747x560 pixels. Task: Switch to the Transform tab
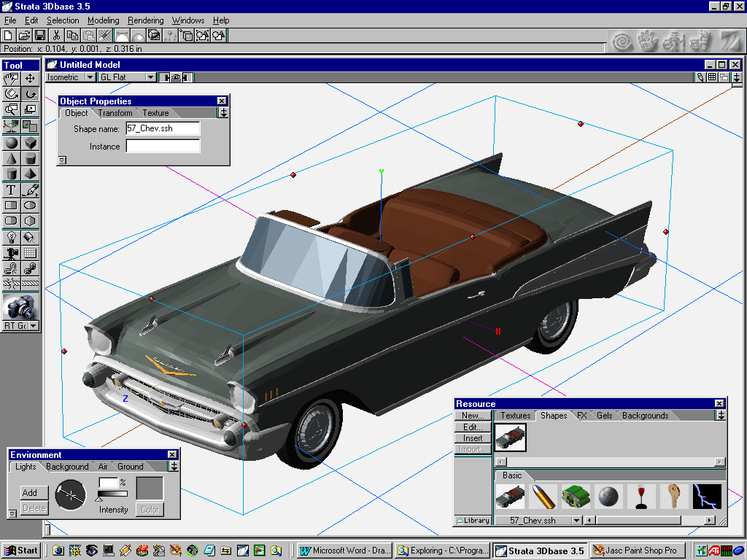116,113
